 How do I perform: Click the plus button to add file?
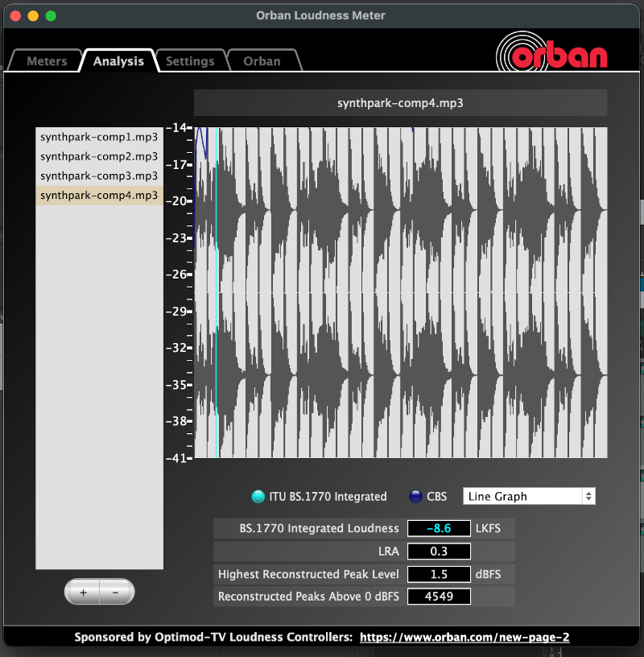[x=83, y=592]
